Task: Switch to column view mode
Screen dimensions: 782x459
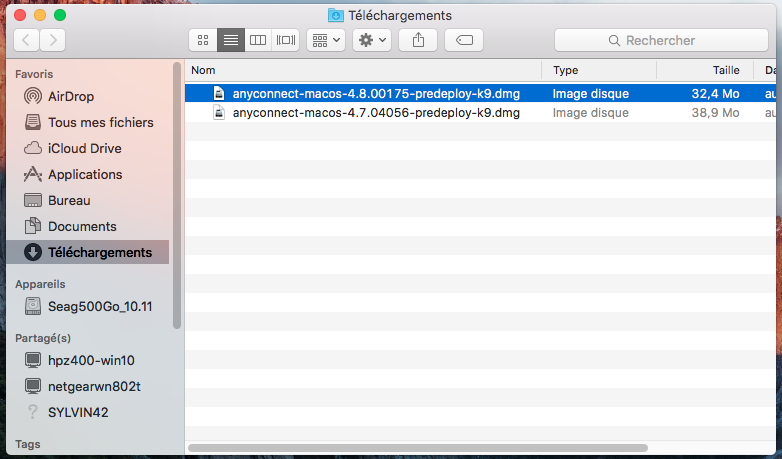Action: click(x=258, y=40)
